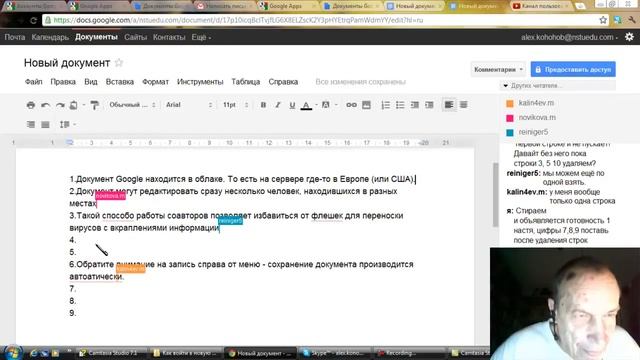Screen dimensions: 640x360
Task: Open the text color picker
Action: click(306, 105)
